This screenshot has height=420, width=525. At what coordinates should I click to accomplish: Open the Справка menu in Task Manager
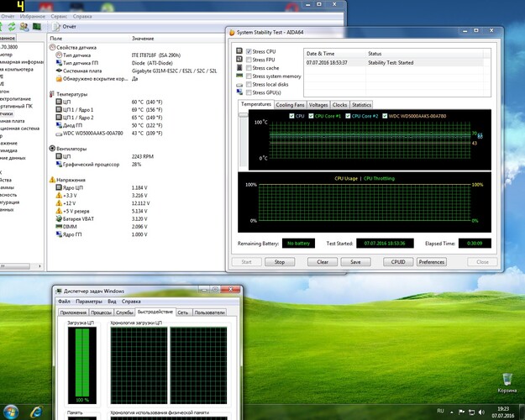click(x=131, y=302)
